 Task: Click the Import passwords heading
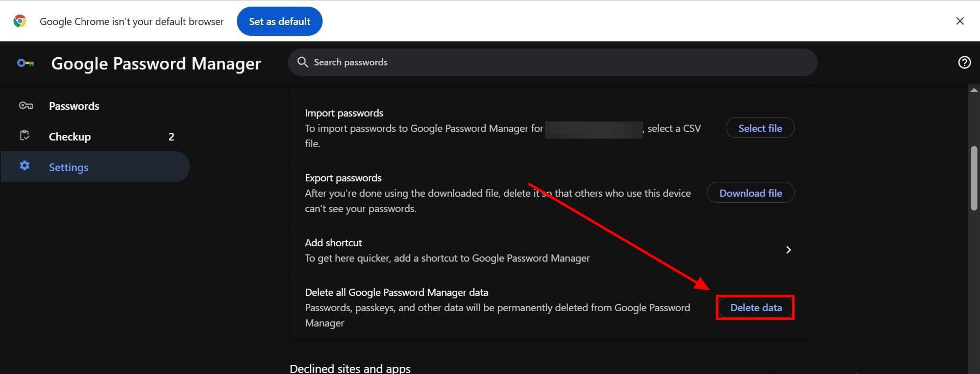click(344, 113)
